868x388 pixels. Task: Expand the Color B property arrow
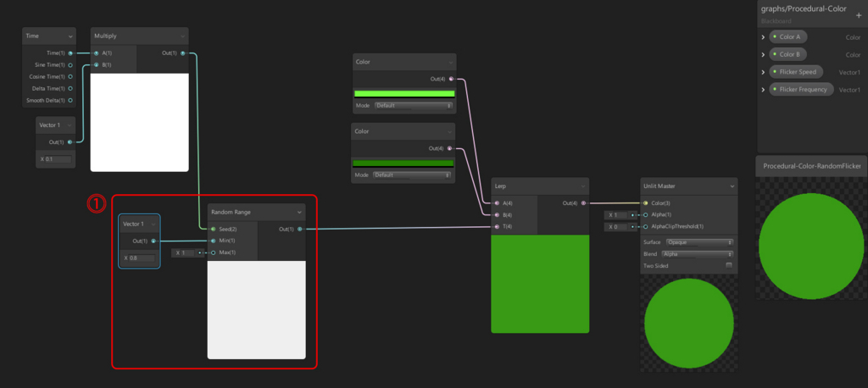(x=764, y=55)
